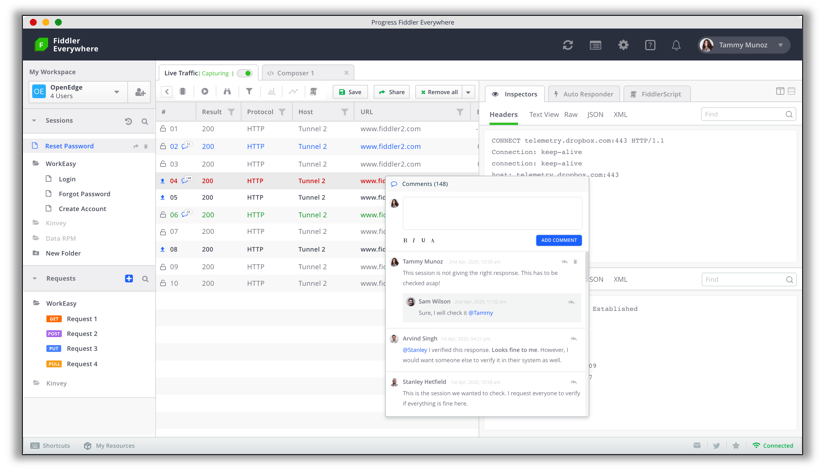Click the Save button
Viewport: 829px width, 472px height.
(x=350, y=92)
